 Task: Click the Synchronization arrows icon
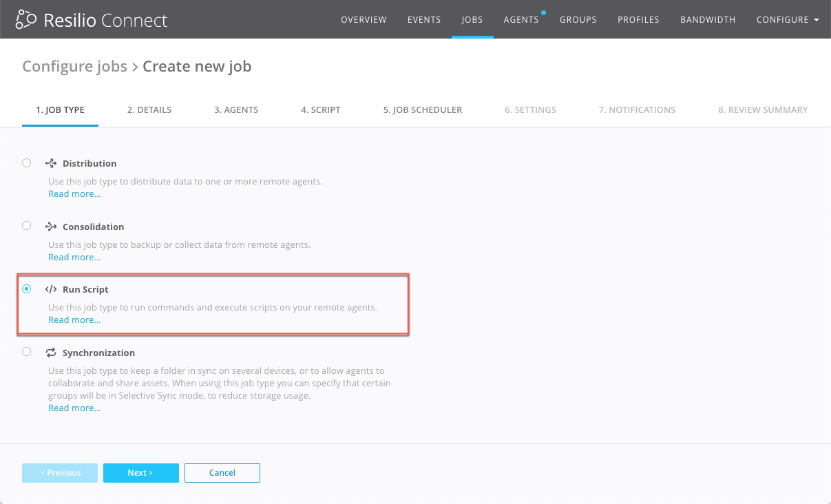[x=50, y=353]
